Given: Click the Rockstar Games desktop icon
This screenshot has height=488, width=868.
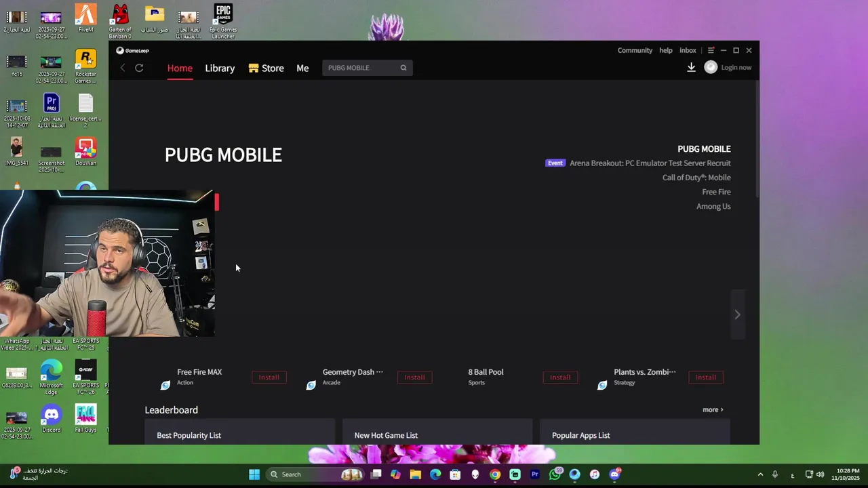Looking at the screenshot, I should 85,66.
